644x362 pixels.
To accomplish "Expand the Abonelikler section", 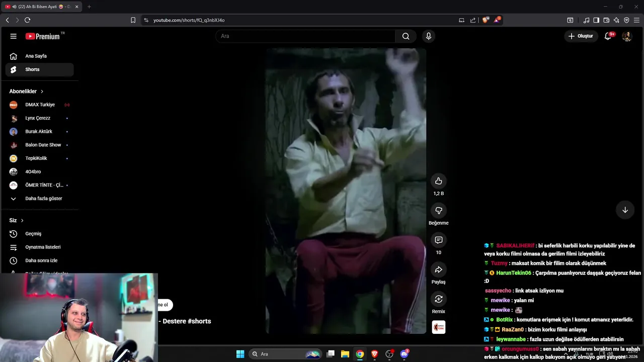I will point(26,92).
